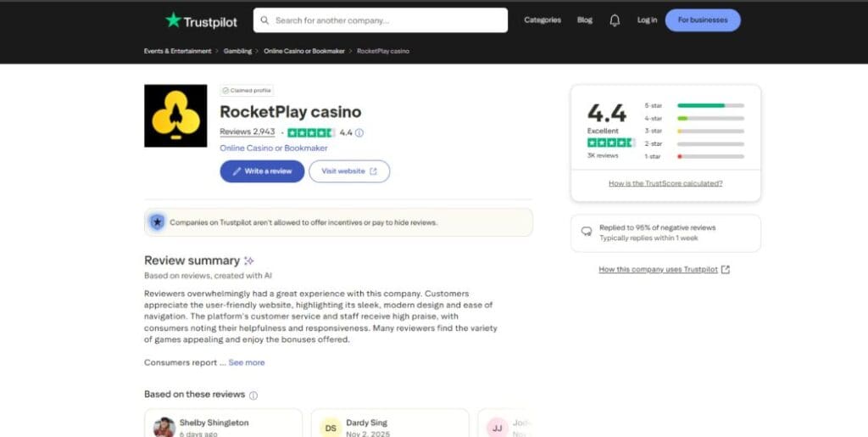Click the Visit website button

click(349, 171)
